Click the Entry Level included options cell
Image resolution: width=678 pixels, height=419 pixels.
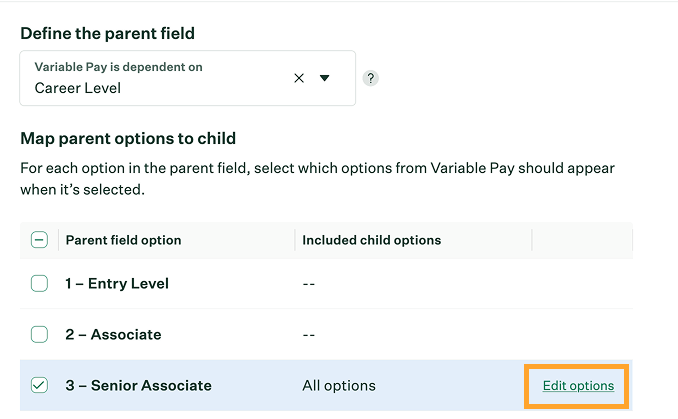coord(309,283)
